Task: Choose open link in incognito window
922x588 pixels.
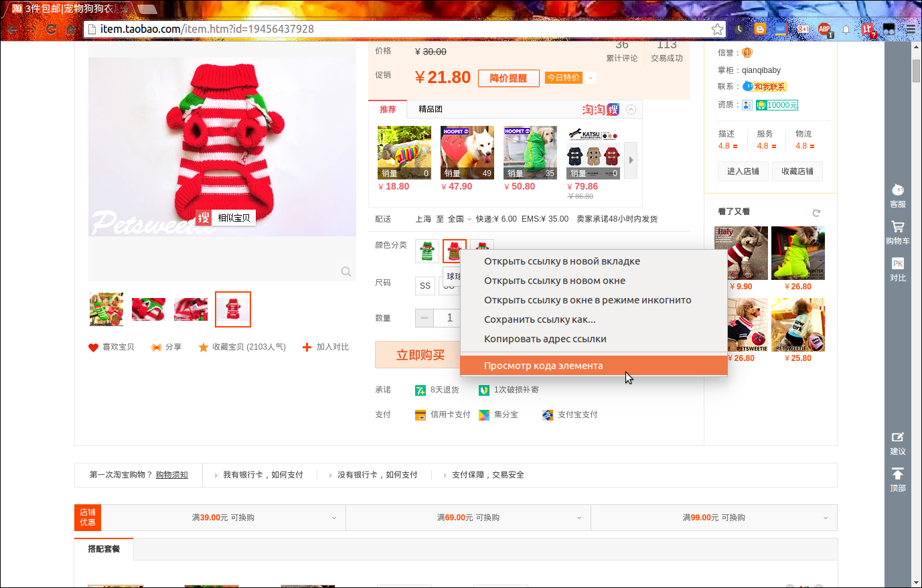Action: coord(594,300)
